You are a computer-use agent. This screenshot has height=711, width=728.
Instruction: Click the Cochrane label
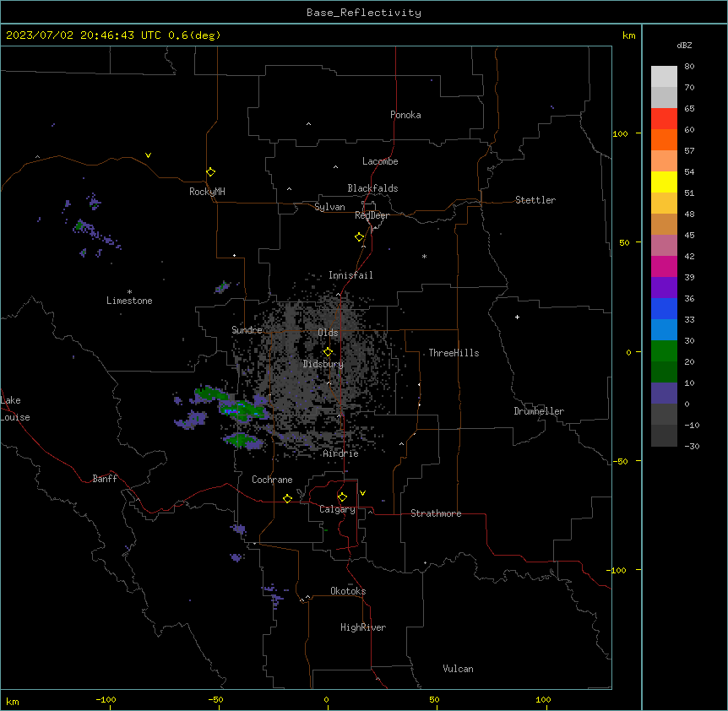272,480
